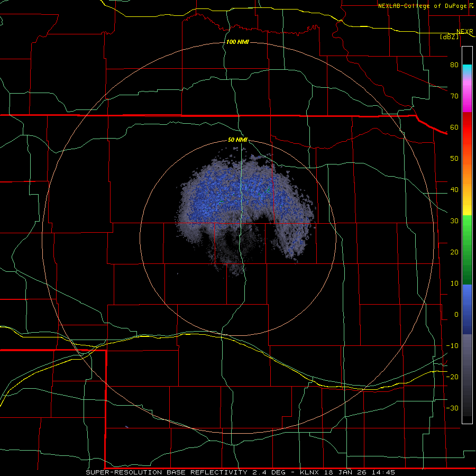Click the 20 value on the dBZ scale
Viewport: 476px width, 476px height.
click(x=454, y=252)
